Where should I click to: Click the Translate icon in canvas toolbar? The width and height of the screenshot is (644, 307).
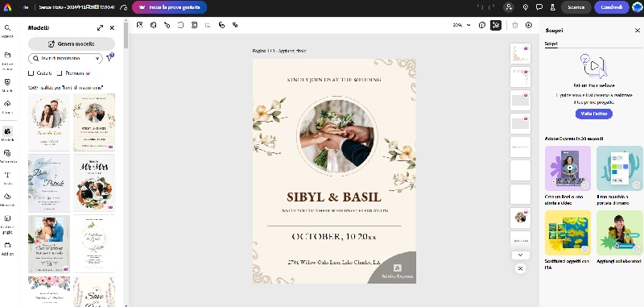tap(235, 25)
